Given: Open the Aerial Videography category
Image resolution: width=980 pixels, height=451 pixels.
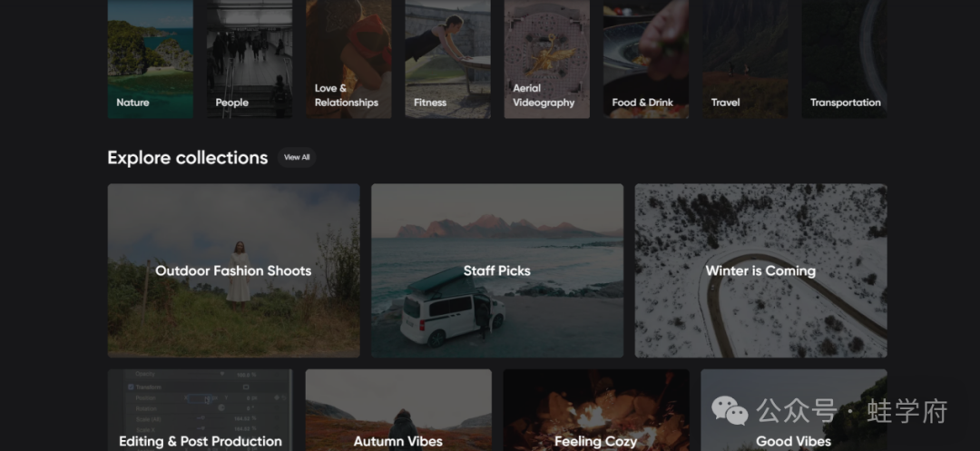Looking at the screenshot, I should [x=546, y=59].
